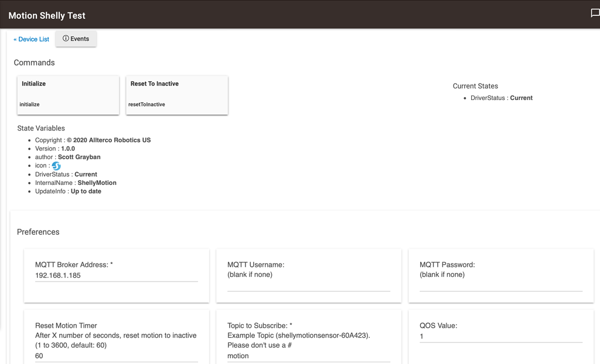Viewport: 600px width, 364px height.
Task: Click the MQTT Broker Address input field
Action: [116, 274]
